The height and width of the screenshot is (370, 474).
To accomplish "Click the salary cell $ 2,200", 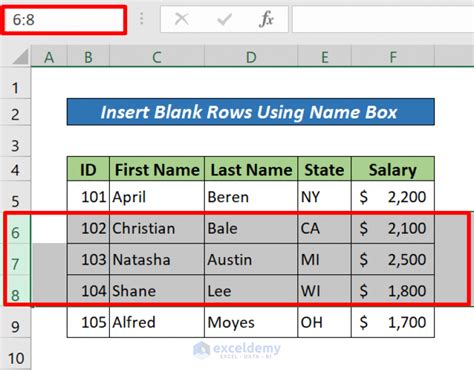I will [393, 197].
